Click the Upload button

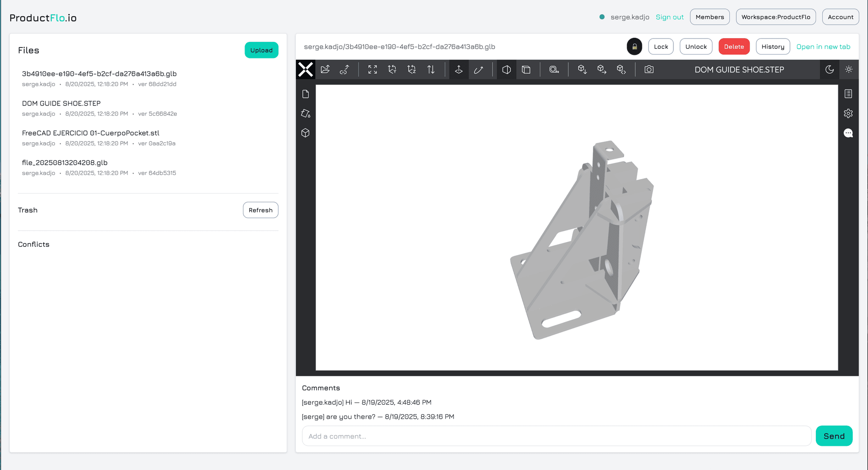pyautogui.click(x=262, y=50)
